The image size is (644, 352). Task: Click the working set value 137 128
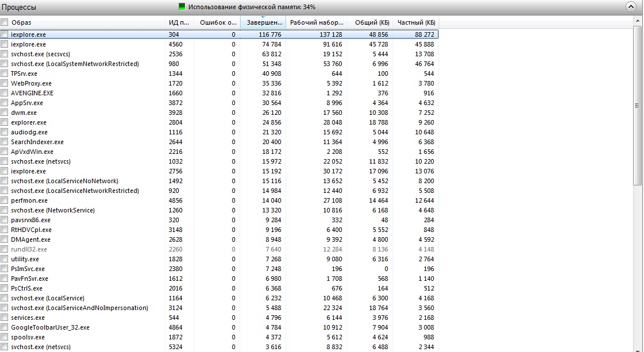[331, 34]
